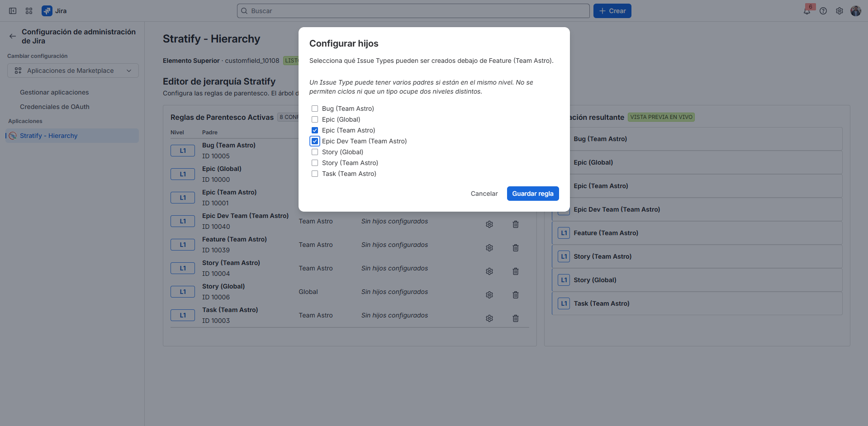Open Jira settings gear in top bar
Image resolution: width=868 pixels, height=426 pixels.
coord(840,11)
